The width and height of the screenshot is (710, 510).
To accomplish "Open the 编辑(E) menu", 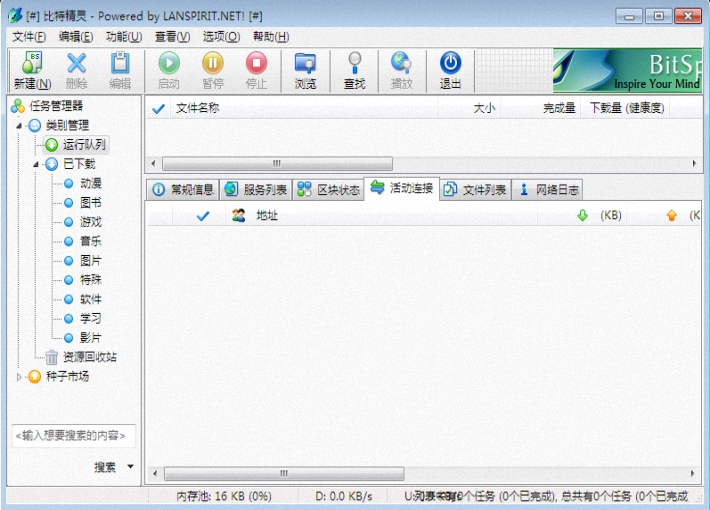I will tap(76, 37).
